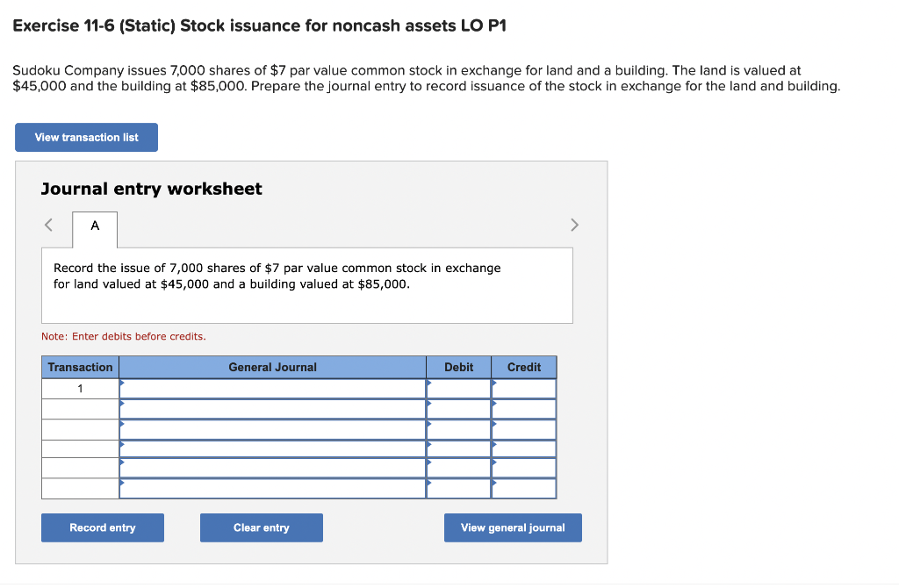Click the left navigation chevron

48,225
